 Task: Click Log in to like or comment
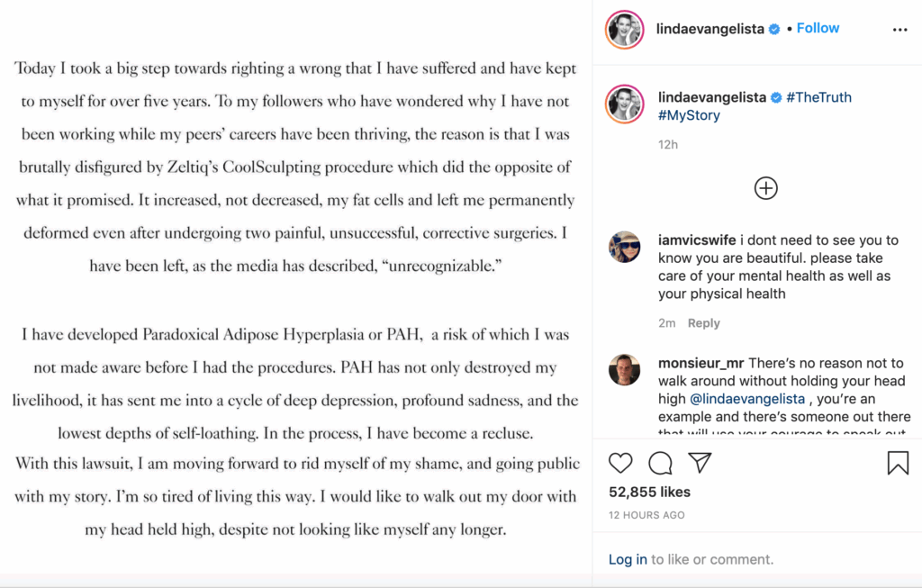click(x=627, y=559)
